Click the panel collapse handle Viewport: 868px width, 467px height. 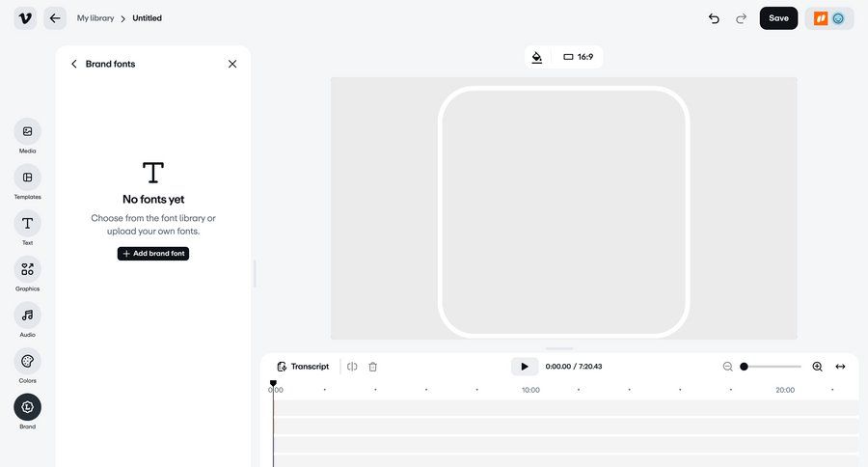coord(255,273)
